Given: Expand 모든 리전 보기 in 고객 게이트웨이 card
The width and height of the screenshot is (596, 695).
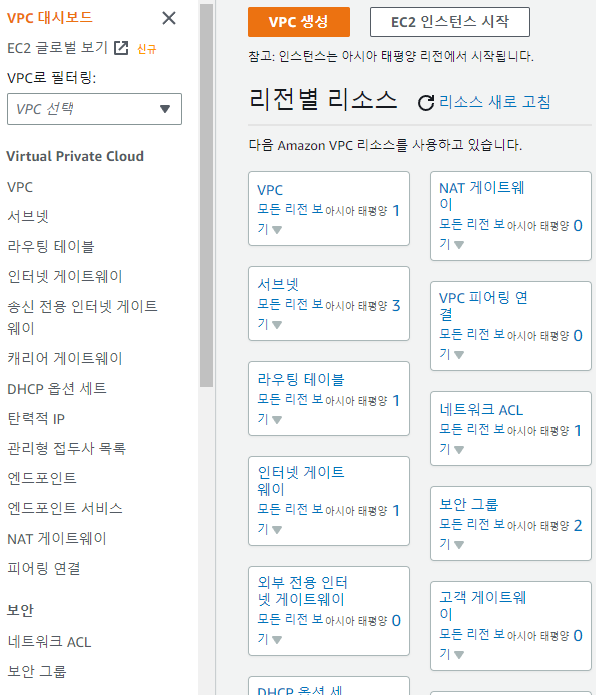Looking at the screenshot, I should [x=472, y=644].
